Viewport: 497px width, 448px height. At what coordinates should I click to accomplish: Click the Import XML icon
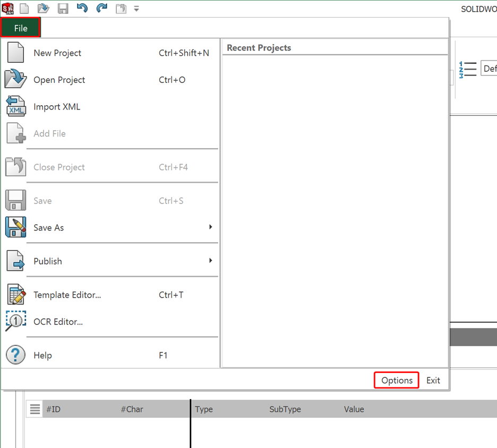pos(16,106)
